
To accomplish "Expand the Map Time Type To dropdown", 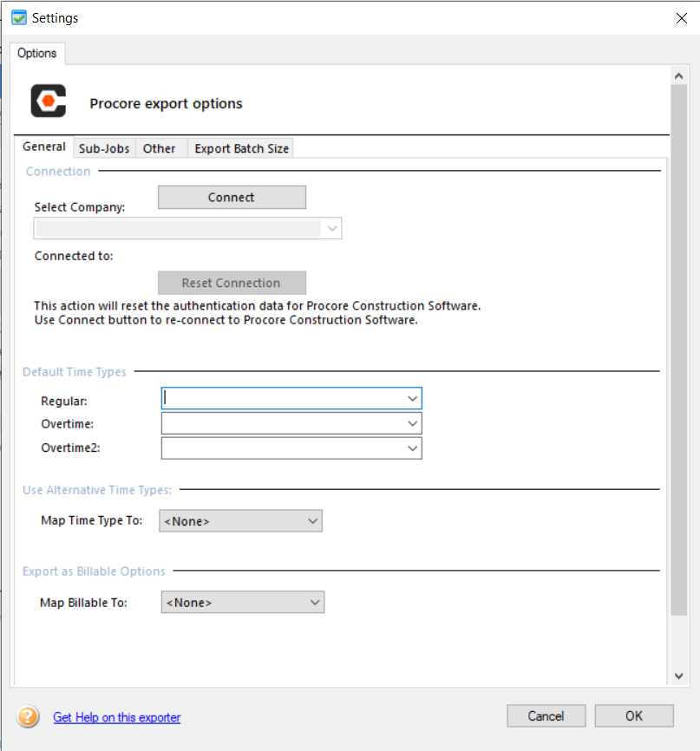I will tap(240, 521).
